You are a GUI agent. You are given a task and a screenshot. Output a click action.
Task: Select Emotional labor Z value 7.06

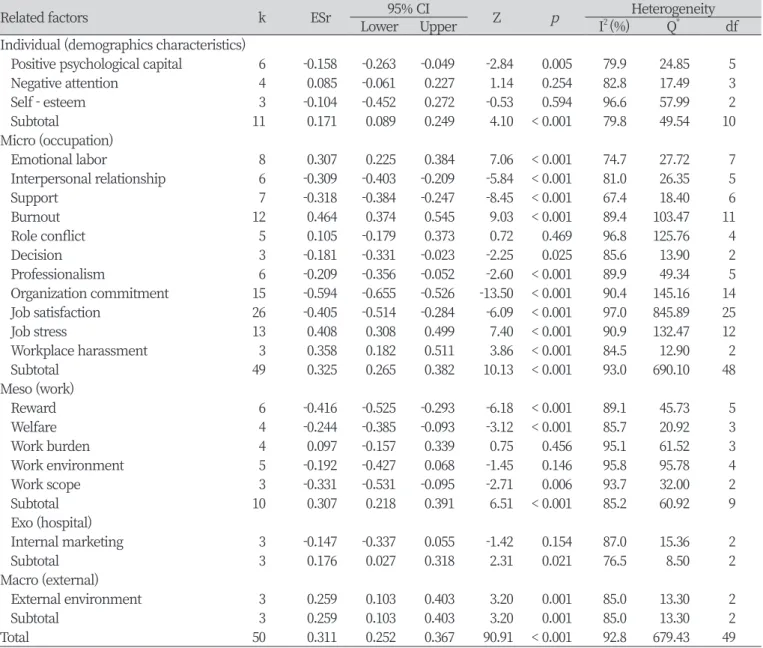(501, 160)
